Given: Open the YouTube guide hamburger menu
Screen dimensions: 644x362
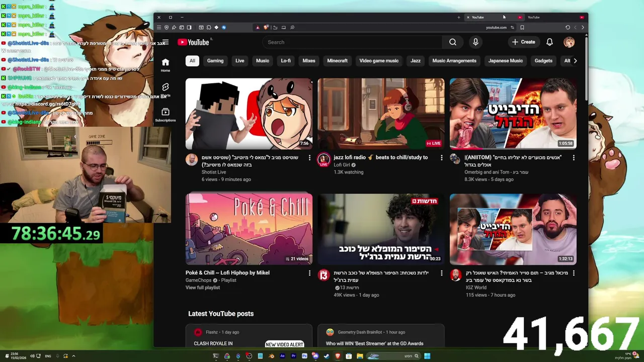Looking at the screenshot, I should tap(166, 42).
